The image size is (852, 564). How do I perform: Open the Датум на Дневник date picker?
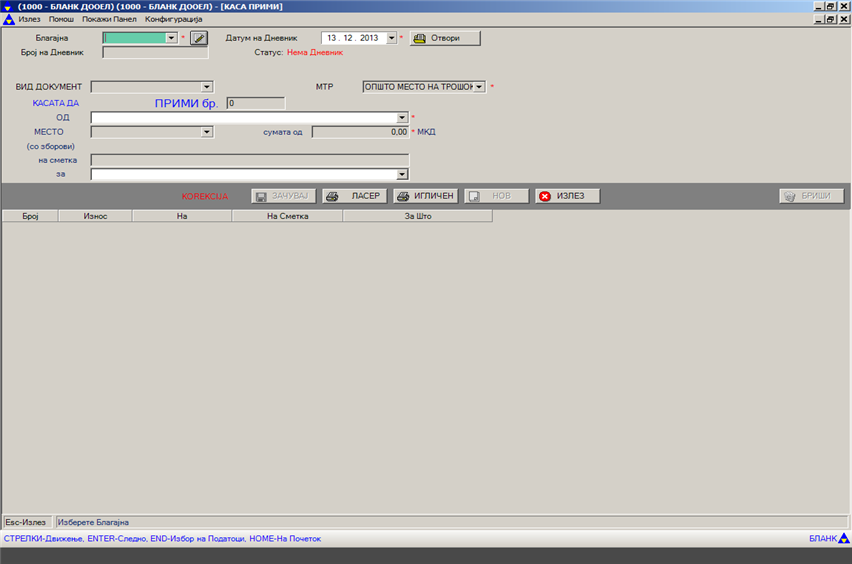click(x=391, y=38)
